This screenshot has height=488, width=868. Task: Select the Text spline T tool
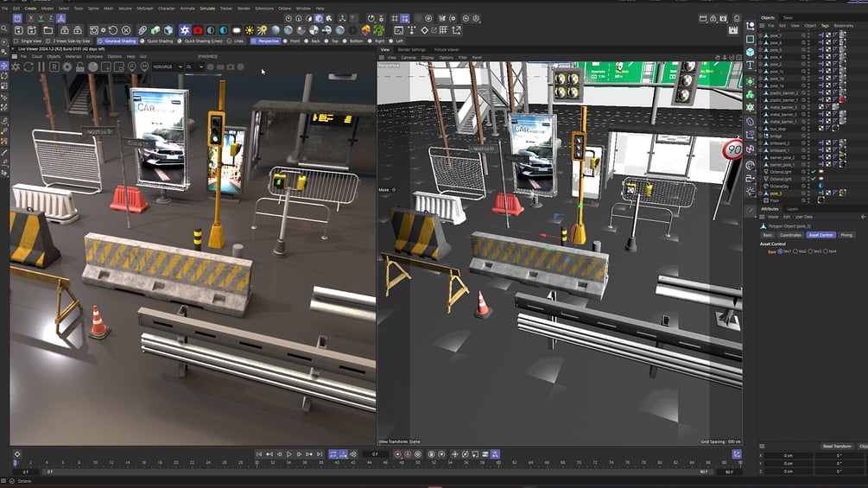pyautogui.click(x=750, y=66)
